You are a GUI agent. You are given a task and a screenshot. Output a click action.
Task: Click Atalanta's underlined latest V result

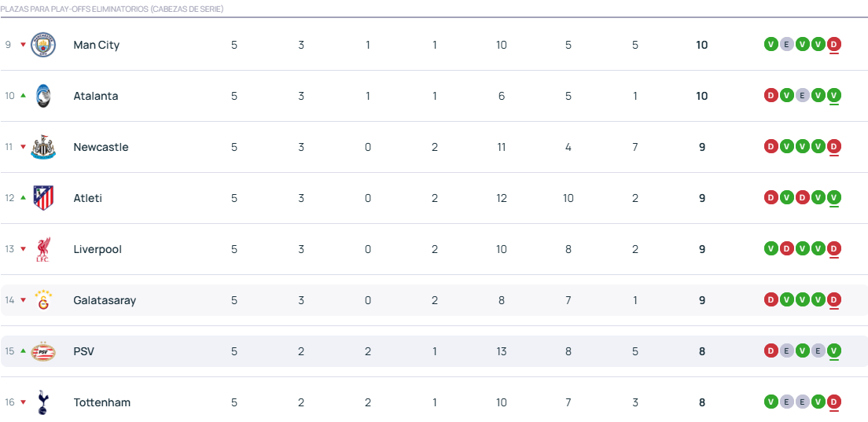point(834,96)
